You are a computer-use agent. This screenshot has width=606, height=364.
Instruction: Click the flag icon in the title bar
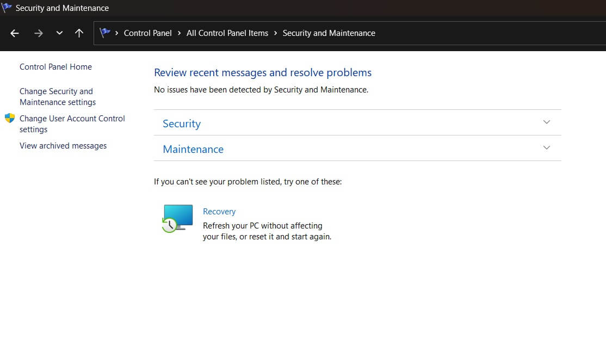pyautogui.click(x=8, y=8)
